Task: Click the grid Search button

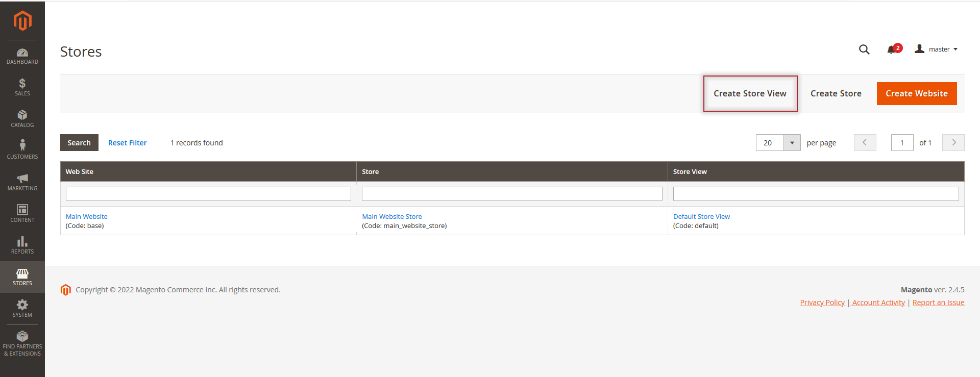Action: tap(79, 143)
